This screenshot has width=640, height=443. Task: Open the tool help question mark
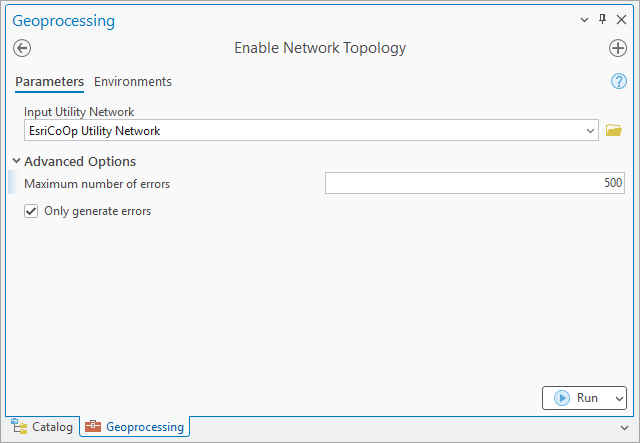[618, 81]
